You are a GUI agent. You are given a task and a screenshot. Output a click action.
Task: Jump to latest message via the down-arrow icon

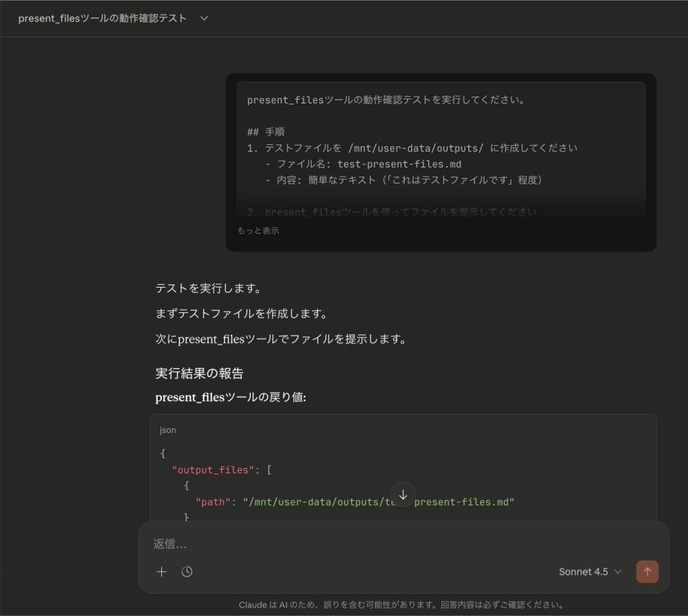point(403,495)
